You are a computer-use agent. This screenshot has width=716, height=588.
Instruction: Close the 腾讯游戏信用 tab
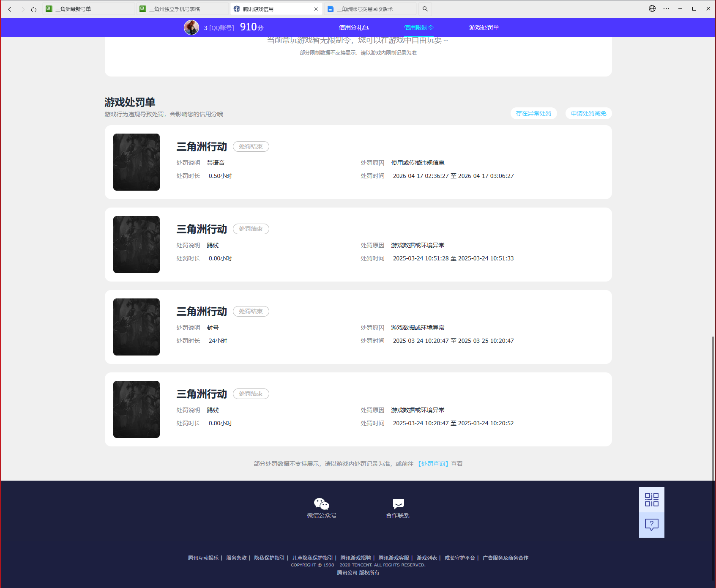tap(316, 9)
